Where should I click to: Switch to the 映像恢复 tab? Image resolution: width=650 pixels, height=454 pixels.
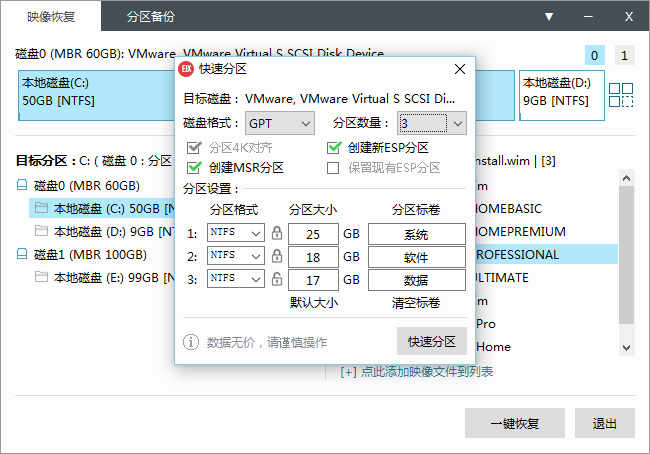click(x=51, y=17)
